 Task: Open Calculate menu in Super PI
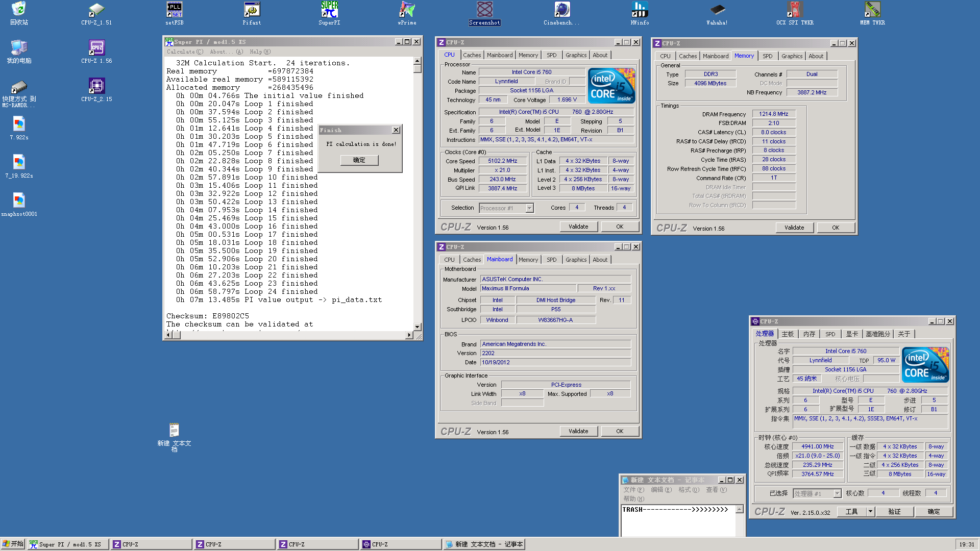pyautogui.click(x=185, y=52)
